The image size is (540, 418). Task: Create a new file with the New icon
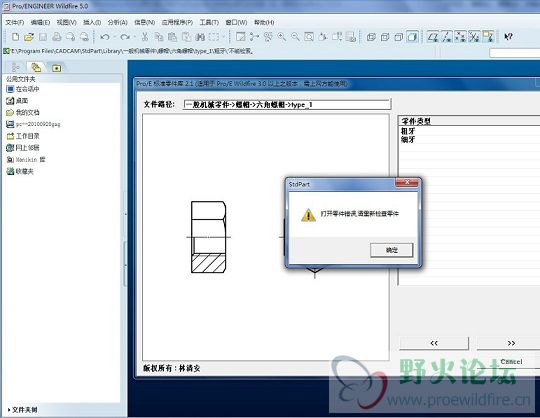coord(15,36)
